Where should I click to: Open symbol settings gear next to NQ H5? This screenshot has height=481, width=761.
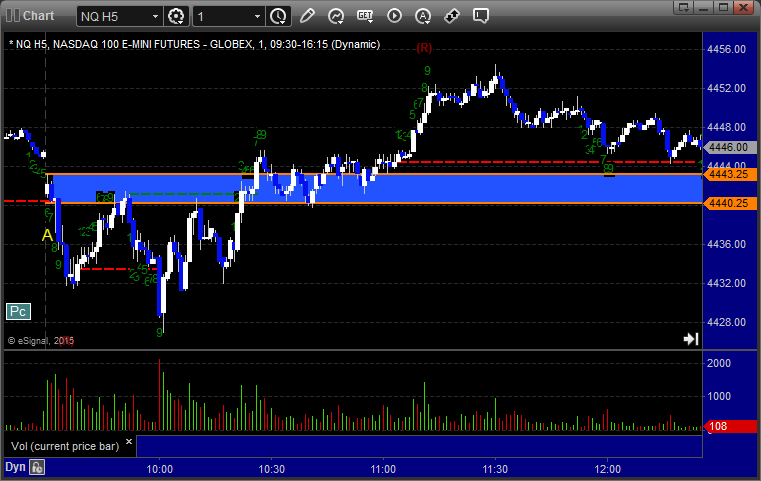(176, 17)
